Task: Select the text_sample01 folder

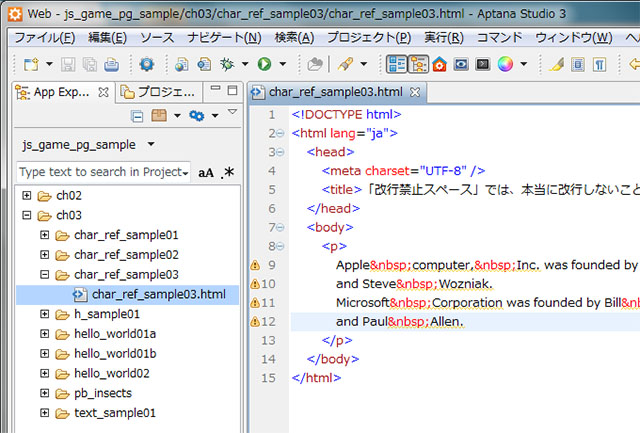Action: click(115, 413)
